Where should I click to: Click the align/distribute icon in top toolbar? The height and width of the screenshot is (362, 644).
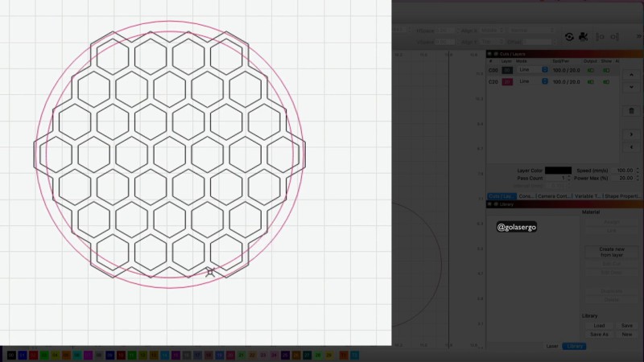[x=600, y=36]
